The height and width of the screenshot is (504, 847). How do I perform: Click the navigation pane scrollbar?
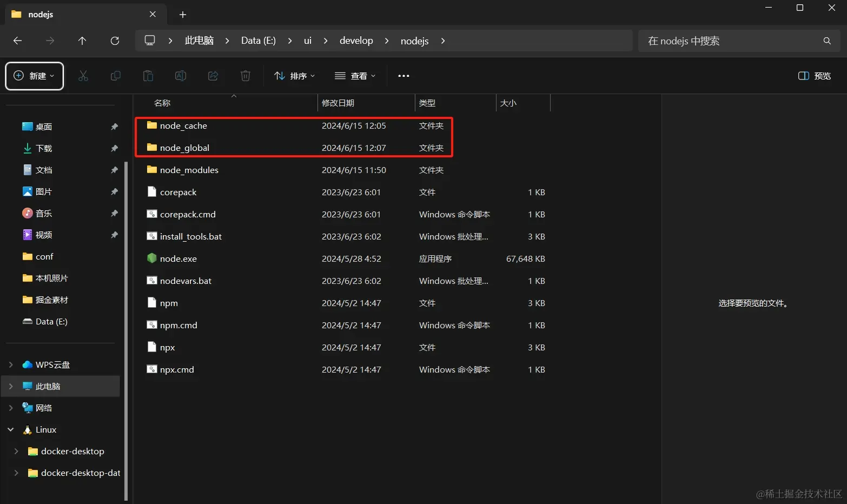pyautogui.click(x=126, y=330)
